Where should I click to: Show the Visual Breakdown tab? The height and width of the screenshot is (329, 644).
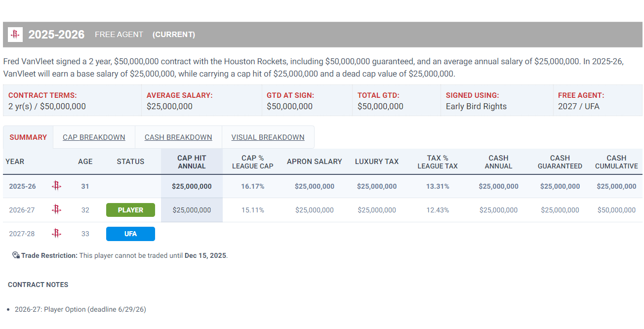pos(268,137)
